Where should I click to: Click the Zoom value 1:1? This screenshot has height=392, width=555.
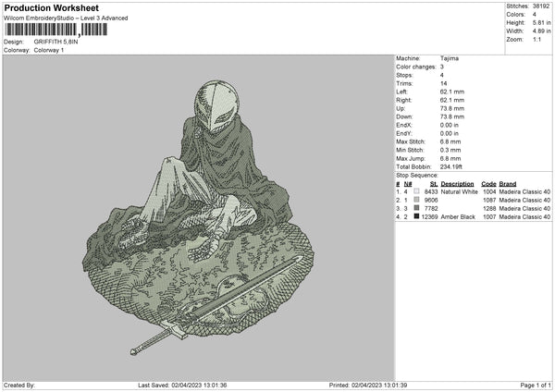tap(536, 39)
